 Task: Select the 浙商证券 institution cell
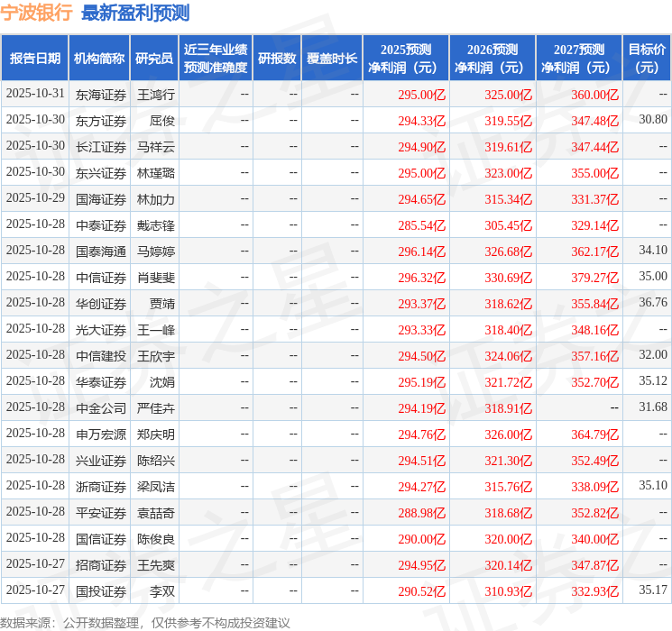pyautogui.click(x=101, y=487)
